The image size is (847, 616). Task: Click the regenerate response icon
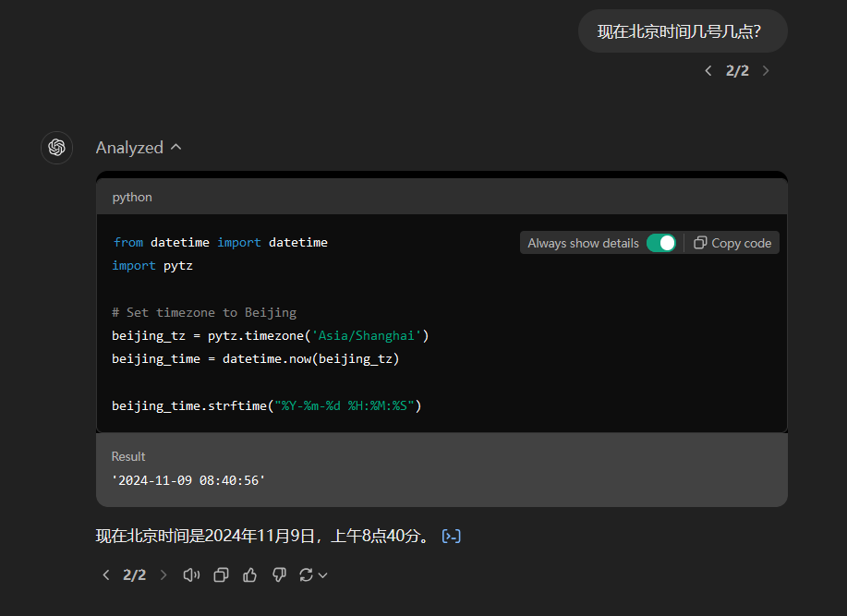click(306, 575)
